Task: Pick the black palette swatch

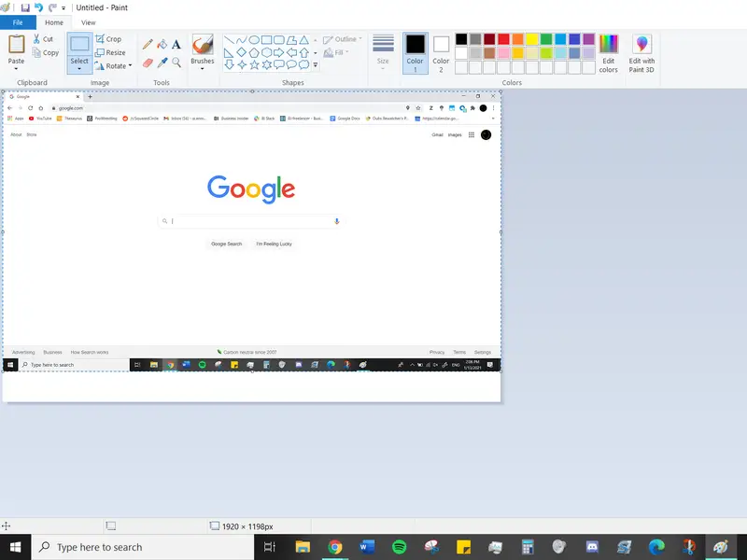Action: tap(461, 39)
